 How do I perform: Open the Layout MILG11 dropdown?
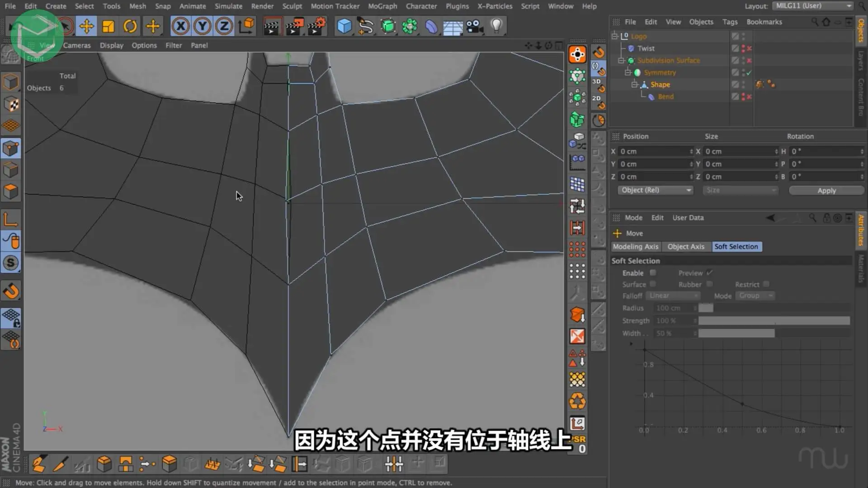(813, 6)
